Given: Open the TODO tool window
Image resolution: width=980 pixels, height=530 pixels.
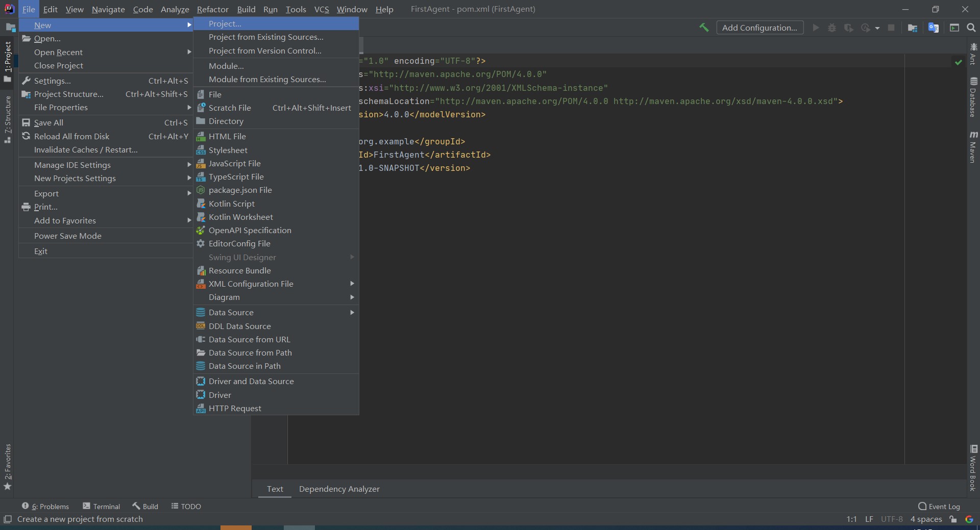Looking at the screenshot, I should [x=186, y=507].
